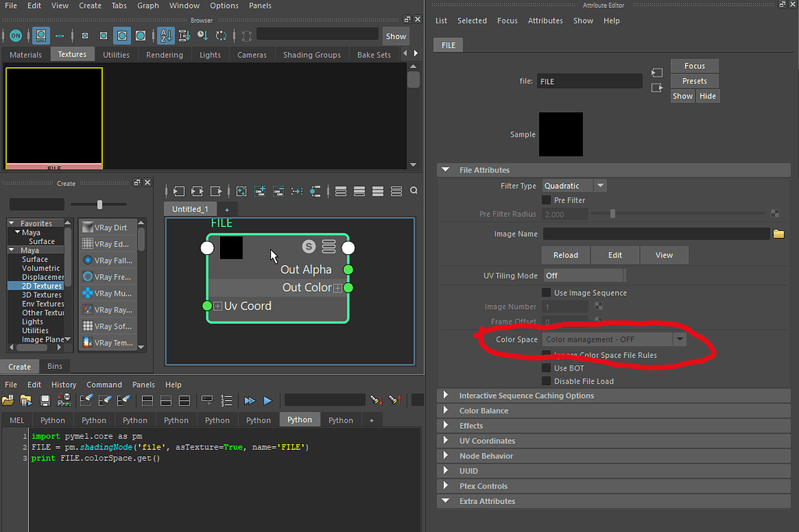This screenshot has height=532, width=799.
Task: Enable the Pre Filter checkbox
Action: point(546,200)
